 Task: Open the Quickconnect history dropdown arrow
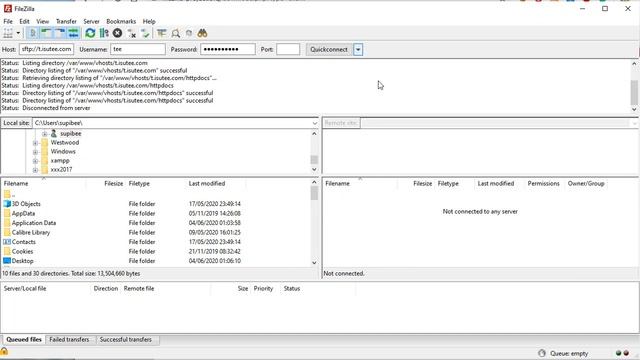pyautogui.click(x=358, y=50)
